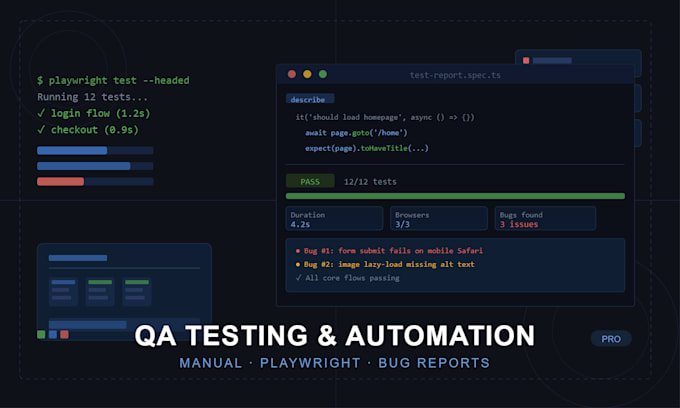
Task: Click the PASS badge
Action: [310, 181]
